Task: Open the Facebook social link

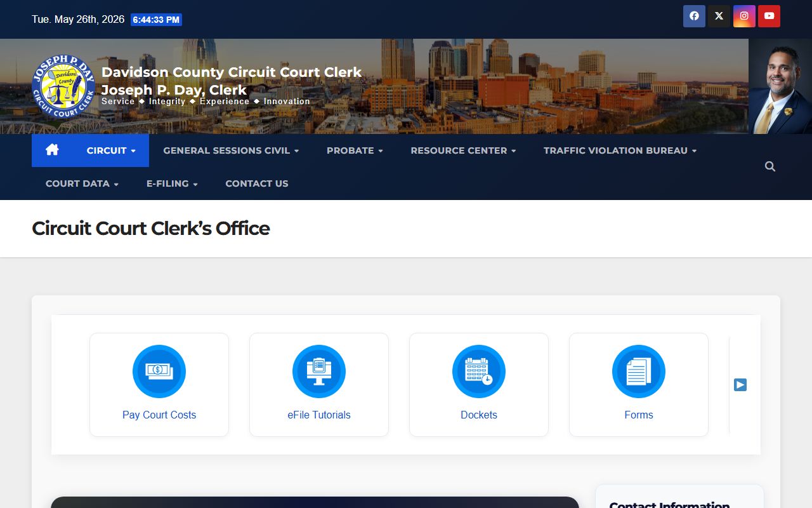Action: (694, 17)
